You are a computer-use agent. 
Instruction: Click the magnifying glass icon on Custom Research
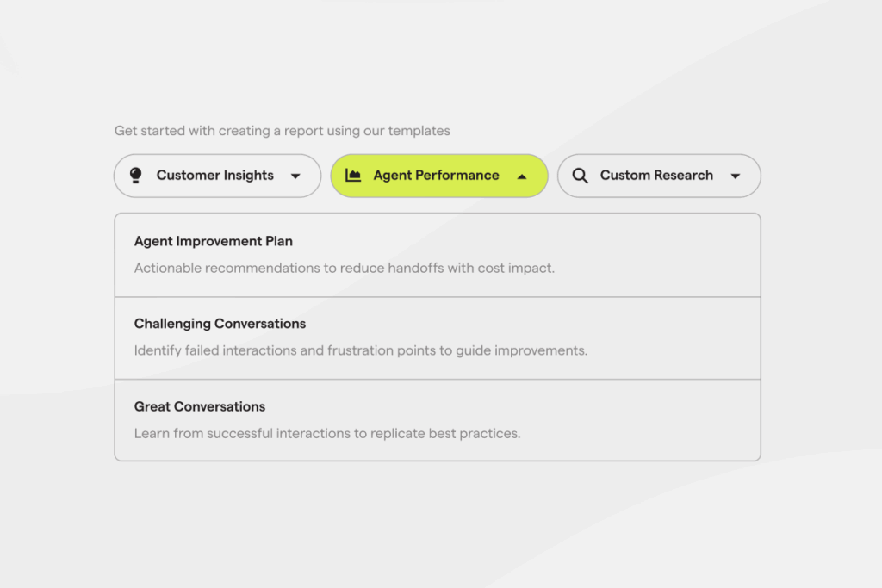tap(581, 176)
